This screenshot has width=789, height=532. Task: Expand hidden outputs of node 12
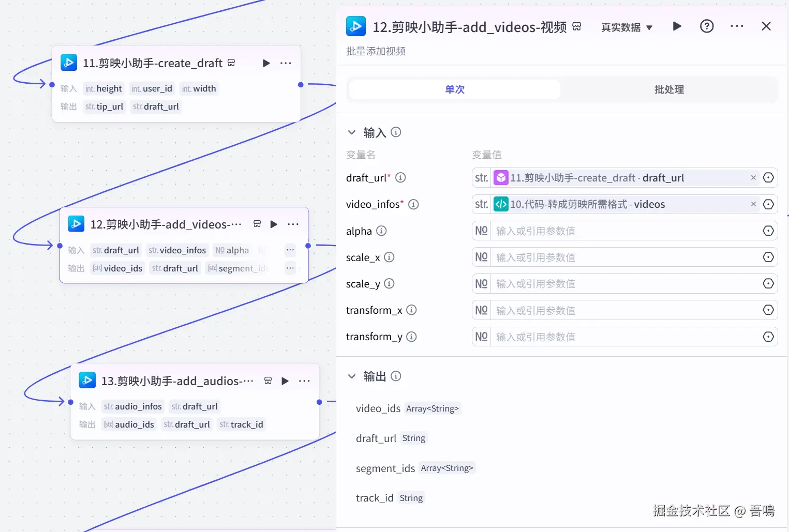(x=290, y=268)
